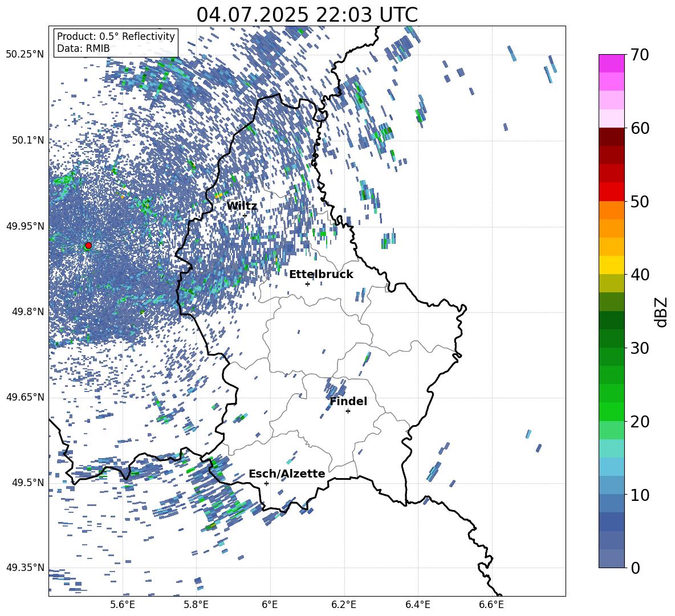Click the dBZ colorbar axis label

[661, 312]
